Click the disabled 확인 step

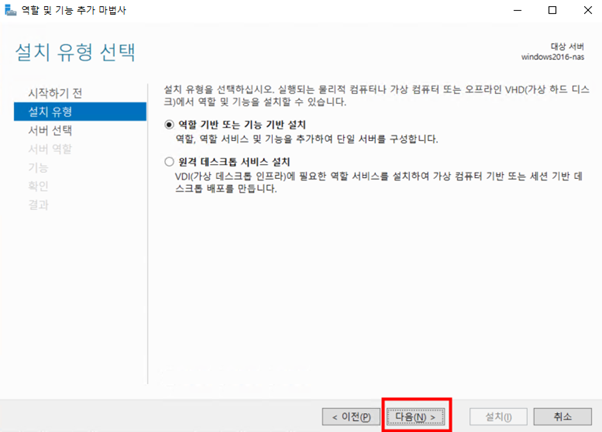coord(38,186)
